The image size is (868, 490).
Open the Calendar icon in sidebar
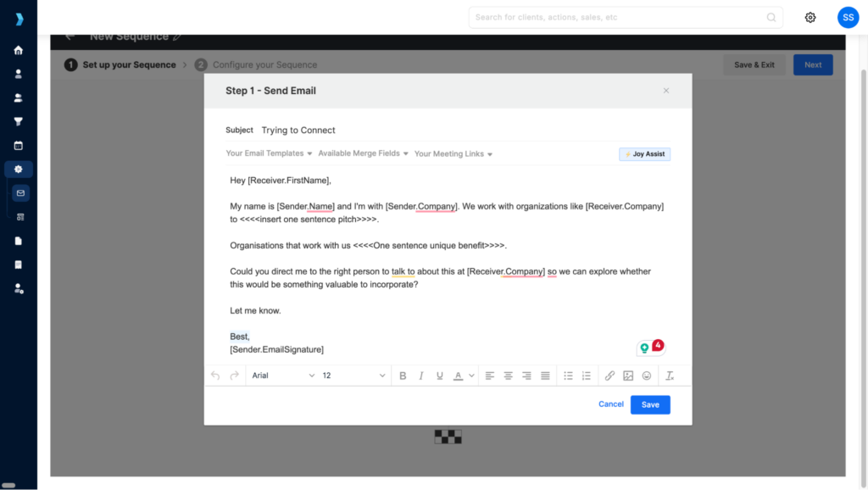coord(19,145)
